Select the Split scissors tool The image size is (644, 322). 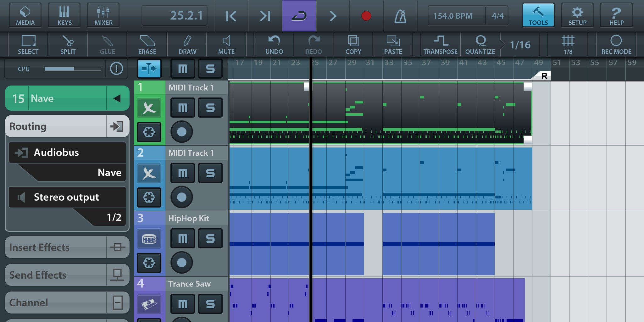(x=68, y=45)
